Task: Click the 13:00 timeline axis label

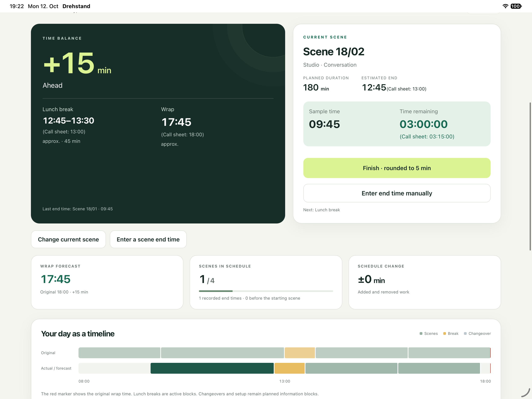Action: 285,381
